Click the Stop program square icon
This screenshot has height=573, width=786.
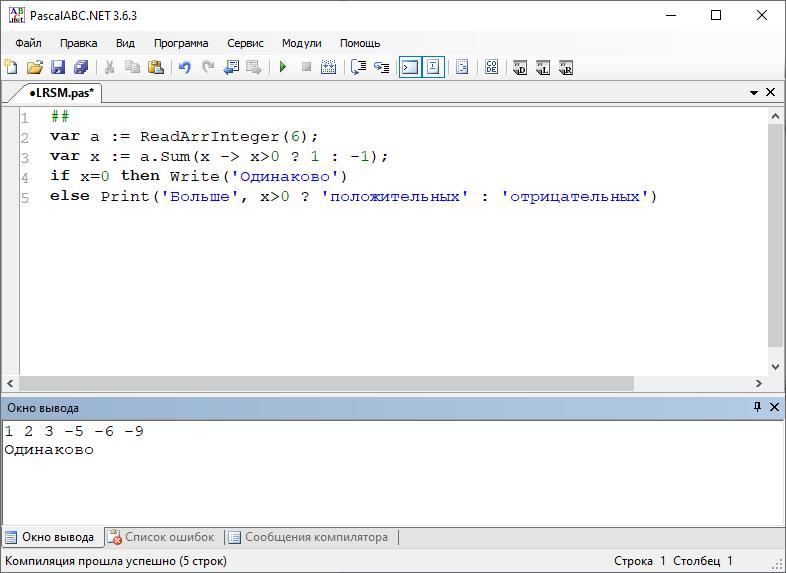click(306, 67)
